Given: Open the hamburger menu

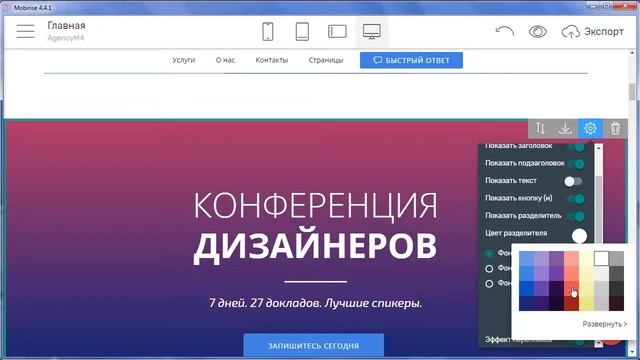Looking at the screenshot, I should pos(25,31).
